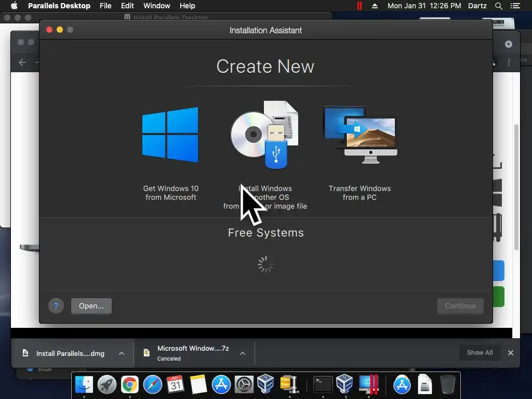Open the Window menu
The image size is (532, 399).
(x=157, y=6)
